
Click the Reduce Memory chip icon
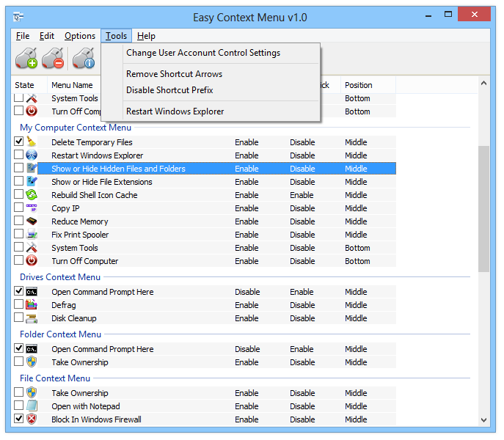pos(32,221)
